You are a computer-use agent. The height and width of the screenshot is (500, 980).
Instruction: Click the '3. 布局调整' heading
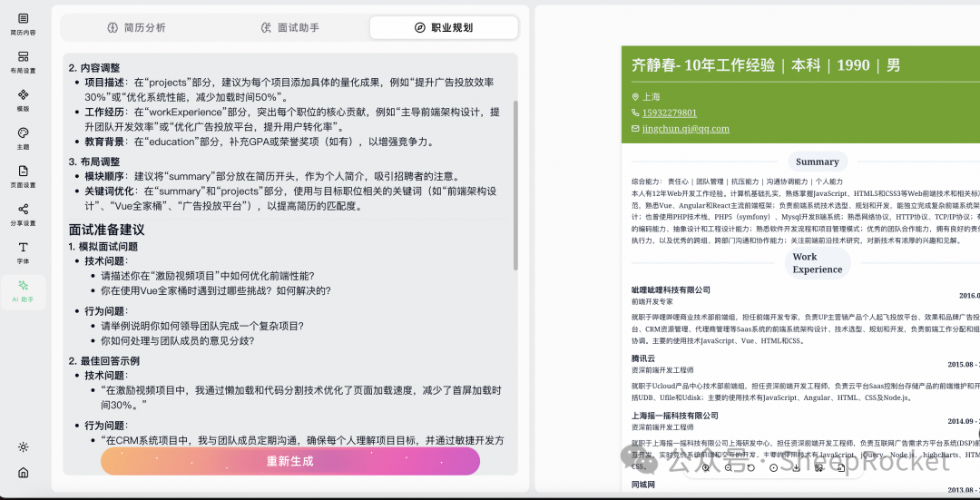pyautogui.click(x=94, y=162)
